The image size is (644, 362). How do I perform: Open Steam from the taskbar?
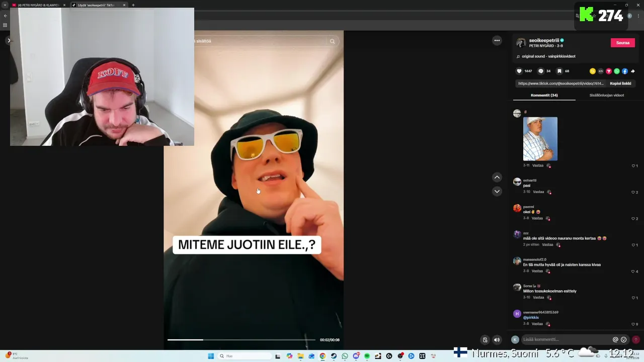[334, 356]
